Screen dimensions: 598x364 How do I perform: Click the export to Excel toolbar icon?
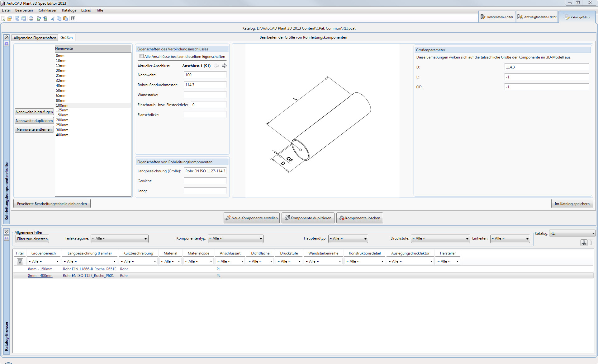point(39,19)
